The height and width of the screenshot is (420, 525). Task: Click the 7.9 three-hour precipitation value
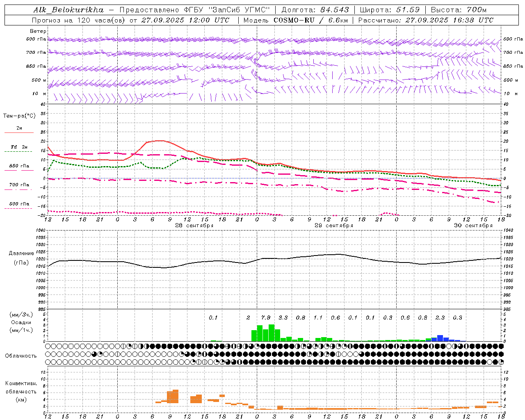coord(266,317)
